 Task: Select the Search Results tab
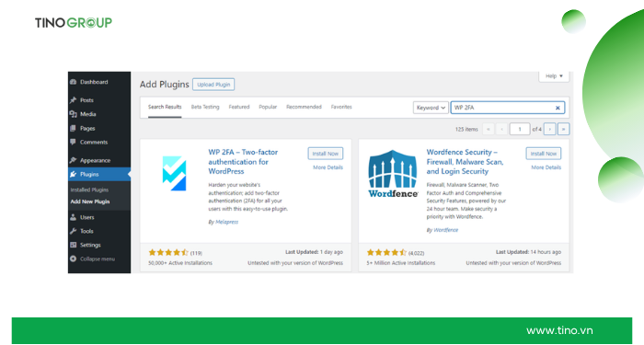pos(165,108)
